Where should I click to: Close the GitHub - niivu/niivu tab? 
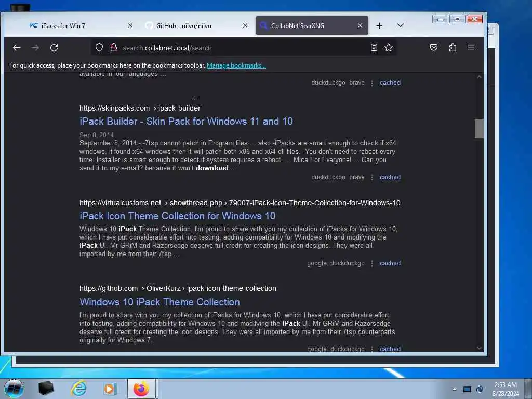coord(245,25)
